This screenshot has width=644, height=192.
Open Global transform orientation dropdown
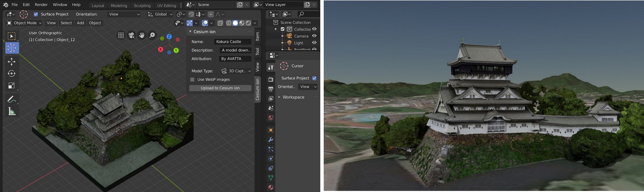click(160, 14)
